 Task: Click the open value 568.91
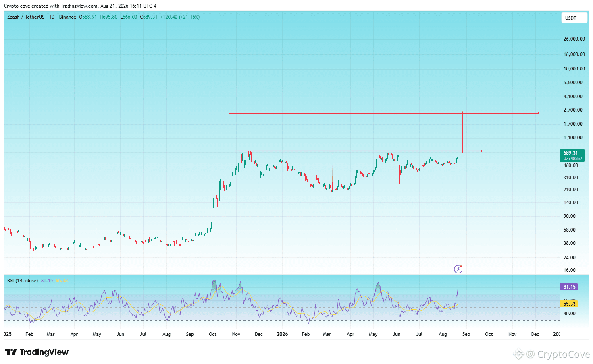pos(89,17)
